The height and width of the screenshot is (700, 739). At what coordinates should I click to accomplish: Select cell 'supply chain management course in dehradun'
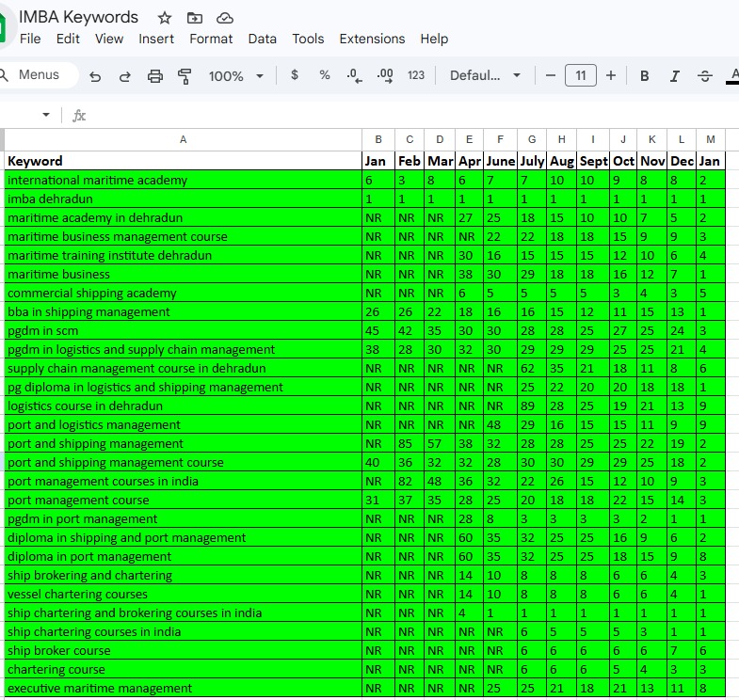183,369
